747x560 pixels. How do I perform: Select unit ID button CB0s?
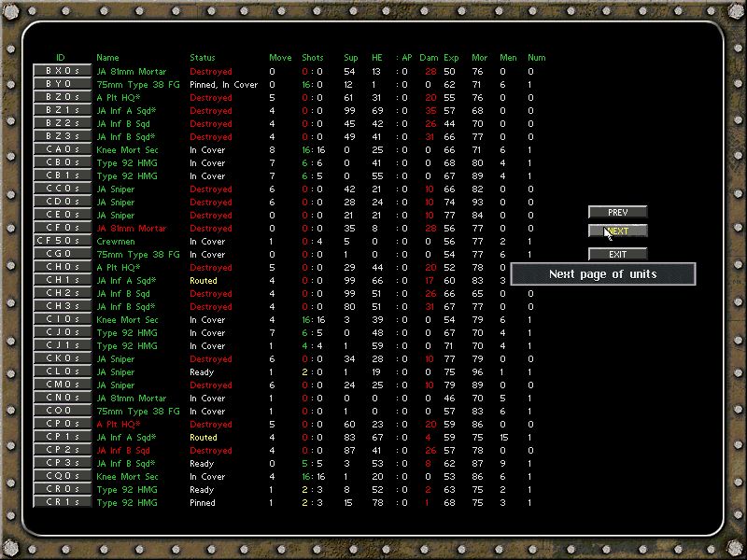pos(62,162)
